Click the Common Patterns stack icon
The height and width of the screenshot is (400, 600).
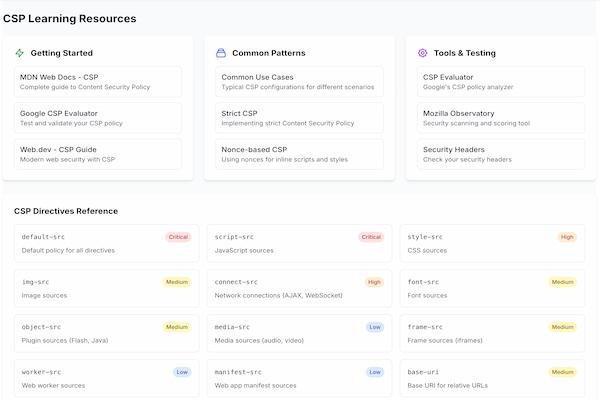221,53
